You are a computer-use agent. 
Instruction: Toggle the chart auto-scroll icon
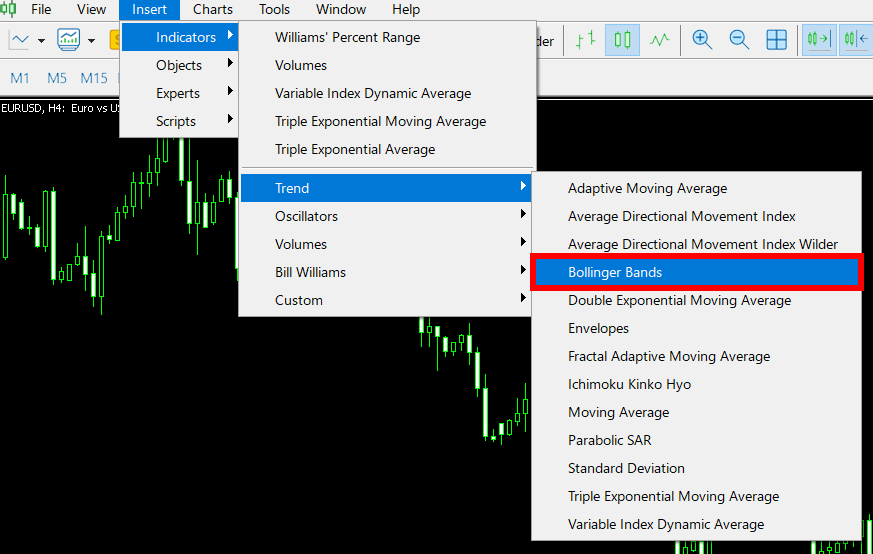pyautogui.click(x=819, y=40)
